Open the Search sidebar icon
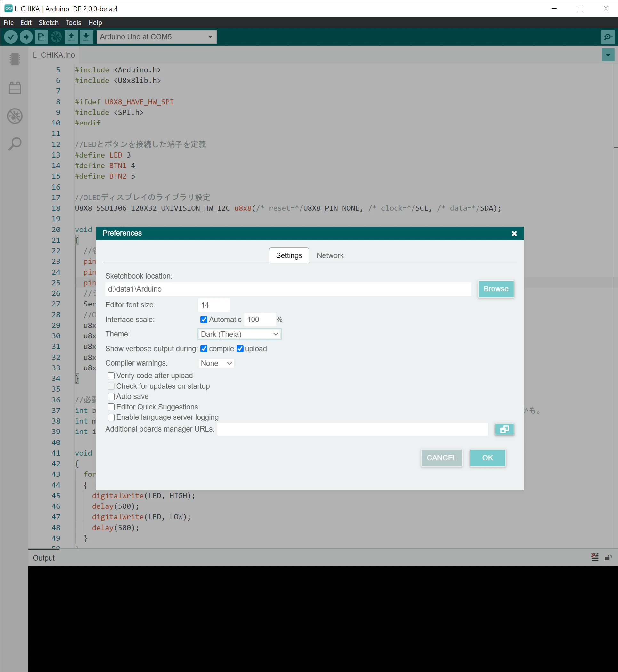Image resolution: width=618 pixels, height=672 pixels. pyautogui.click(x=15, y=144)
